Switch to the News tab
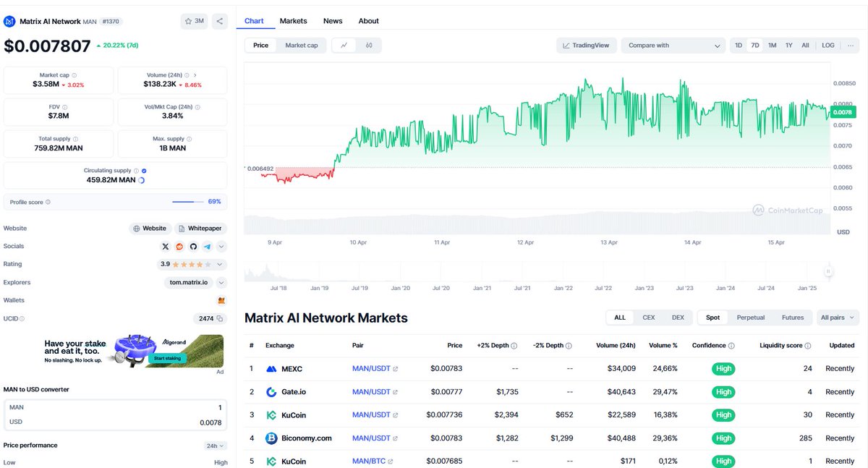 (333, 21)
